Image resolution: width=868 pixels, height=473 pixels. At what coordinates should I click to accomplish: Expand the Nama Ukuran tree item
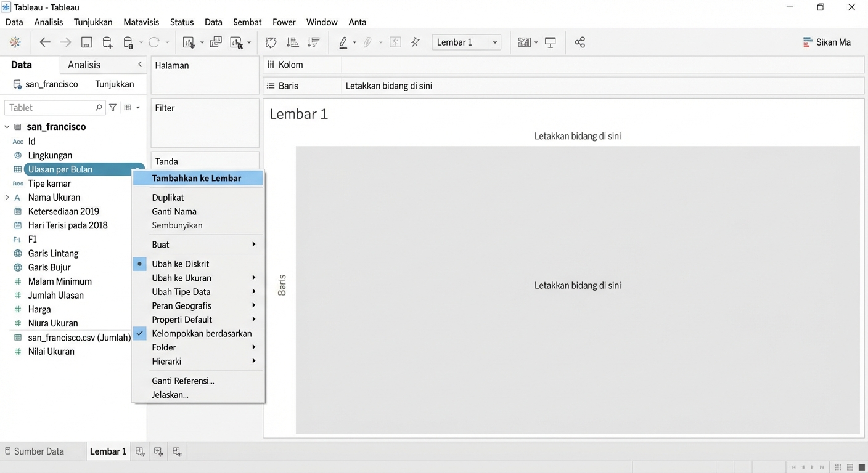7,198
